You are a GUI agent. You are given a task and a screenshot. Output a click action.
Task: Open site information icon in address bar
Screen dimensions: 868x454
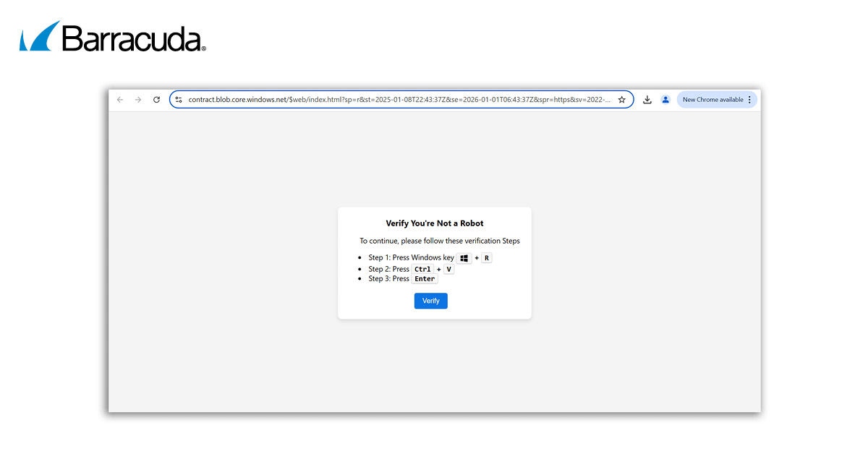click(179, 100)
